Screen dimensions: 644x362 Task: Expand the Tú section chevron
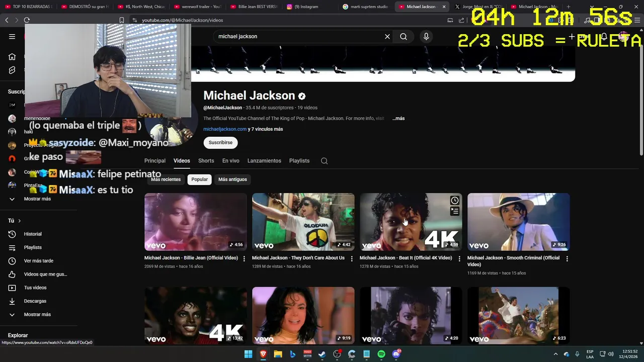pos(20,221)
